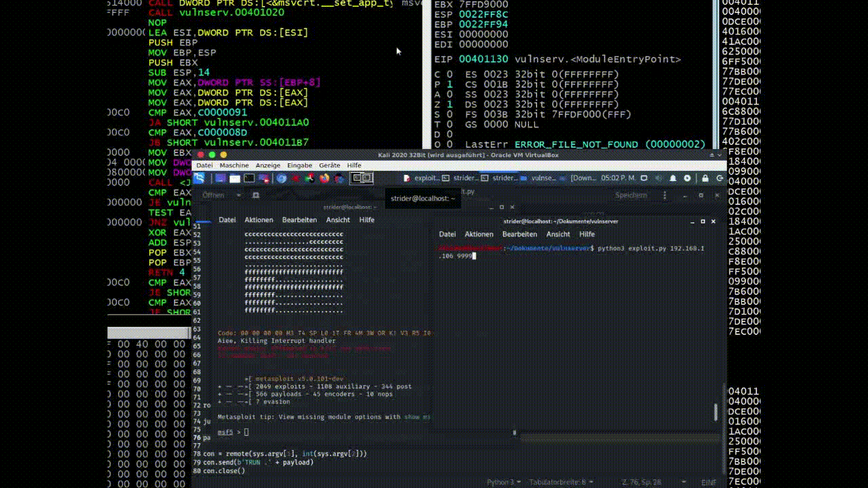Open the Eingabe menu in VirtualBox
This screenshot has width=868, height=488.
(x=300, y=165)
